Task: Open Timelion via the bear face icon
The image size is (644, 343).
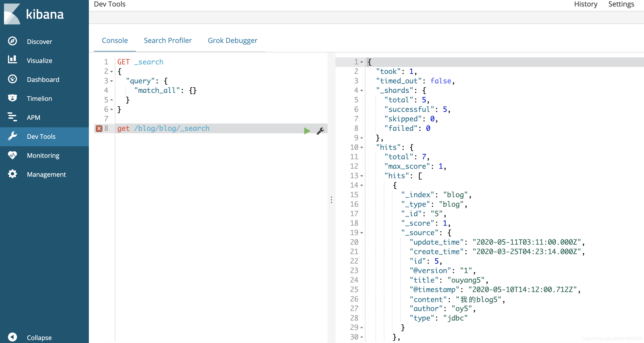Action: (12, 98)
